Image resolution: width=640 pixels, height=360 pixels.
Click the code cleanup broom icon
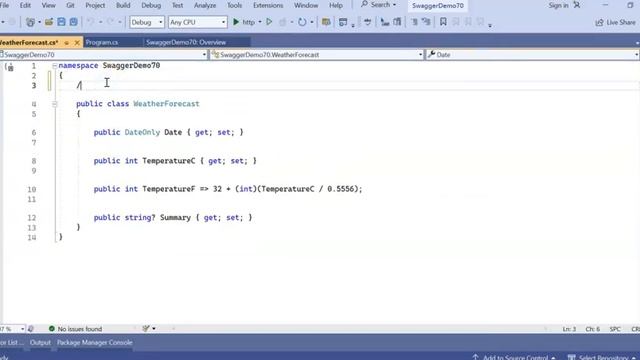pyautogui.click(x=146, y=329)
